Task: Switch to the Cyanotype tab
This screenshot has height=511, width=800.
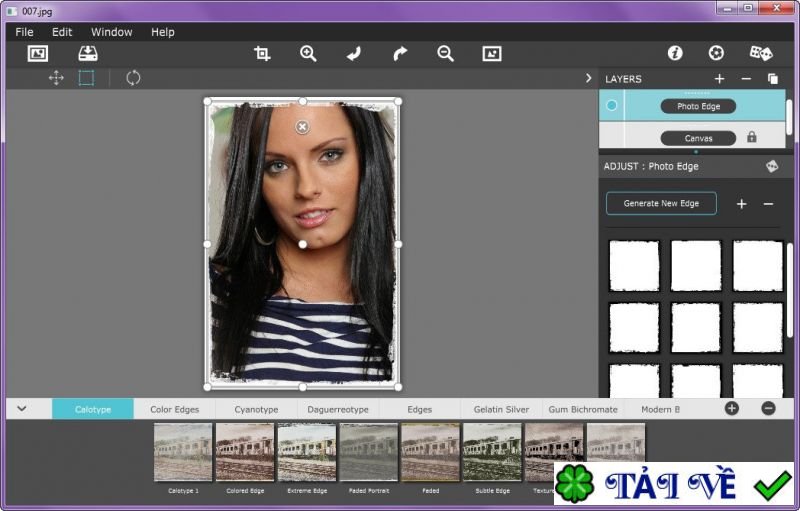Action: click(x=256, y=409)
